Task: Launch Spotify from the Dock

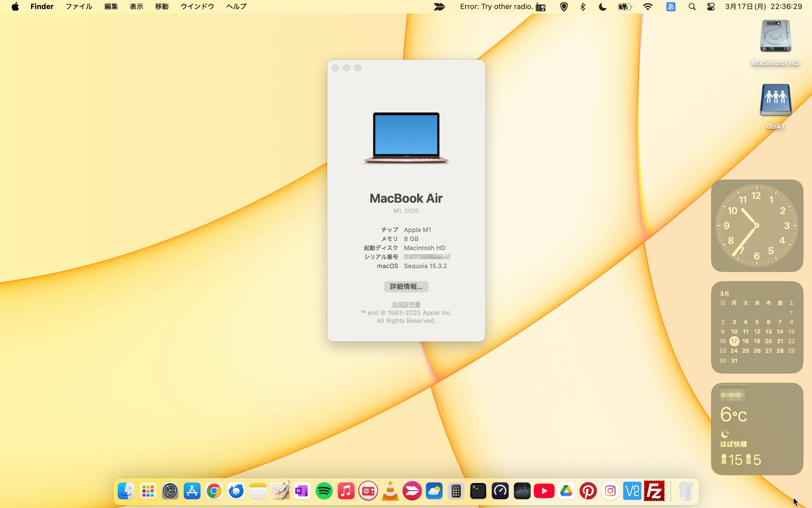Action: pos(324,491)
